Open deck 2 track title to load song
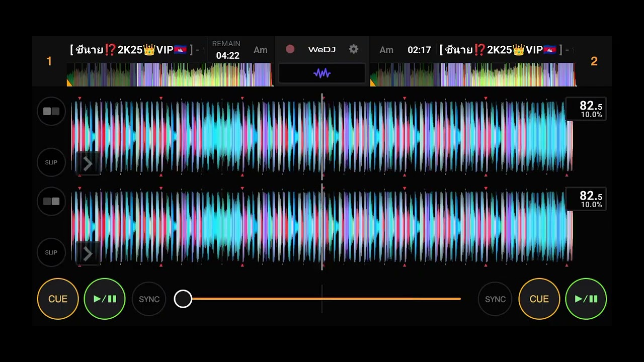Screen dimensions: 644x362 506,50
